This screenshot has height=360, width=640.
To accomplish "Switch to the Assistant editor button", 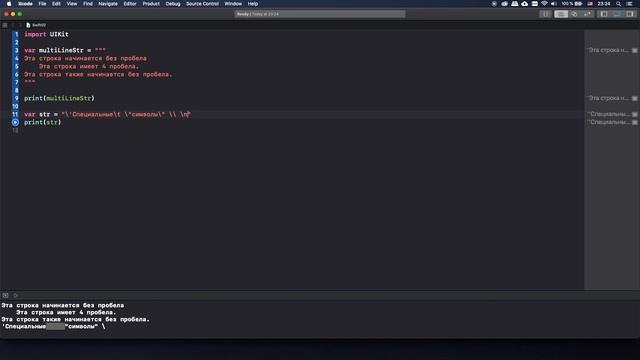I will [574, 14].
